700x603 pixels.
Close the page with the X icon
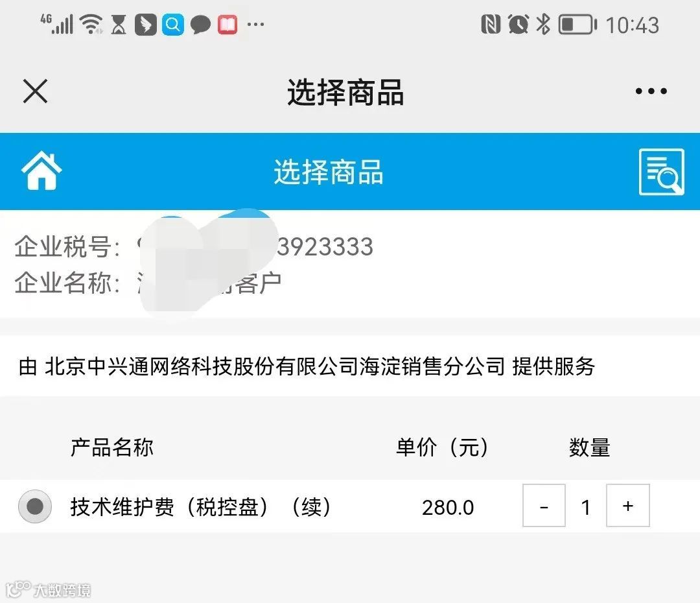click(x=35, y=91)
